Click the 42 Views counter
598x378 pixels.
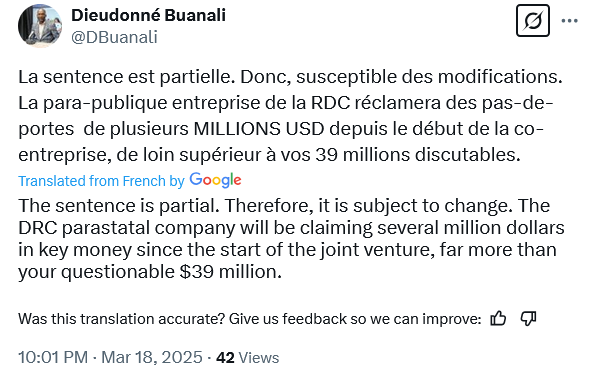[x=248, y=358]
